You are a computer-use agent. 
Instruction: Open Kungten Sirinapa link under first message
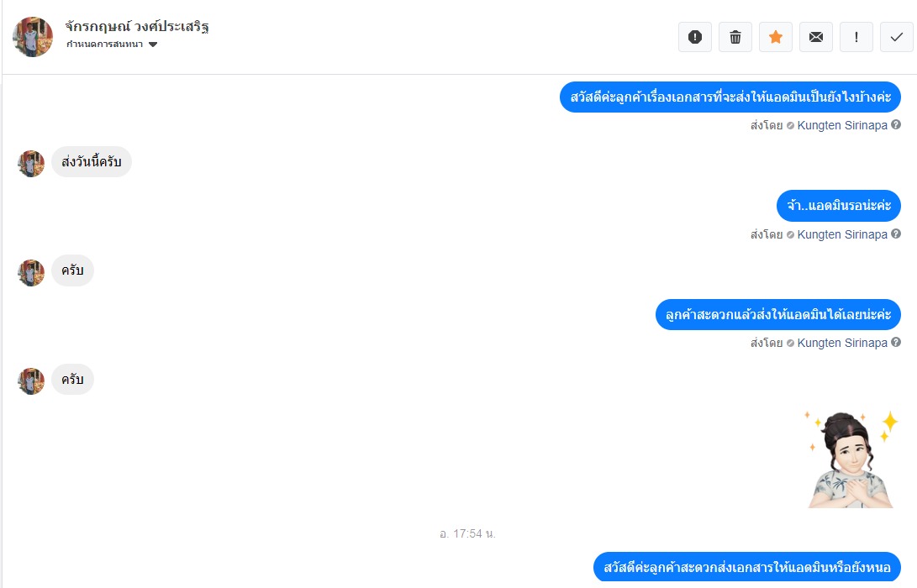[842, 125]
